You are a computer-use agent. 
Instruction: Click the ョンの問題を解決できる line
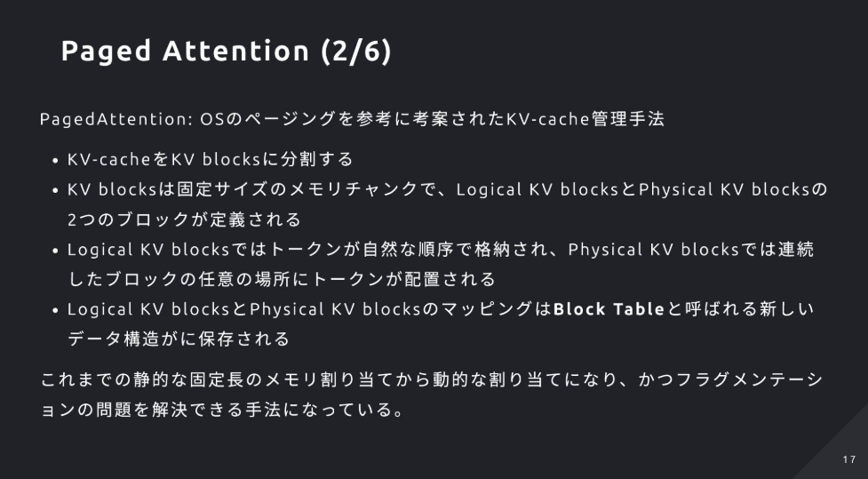click(222, 410)
